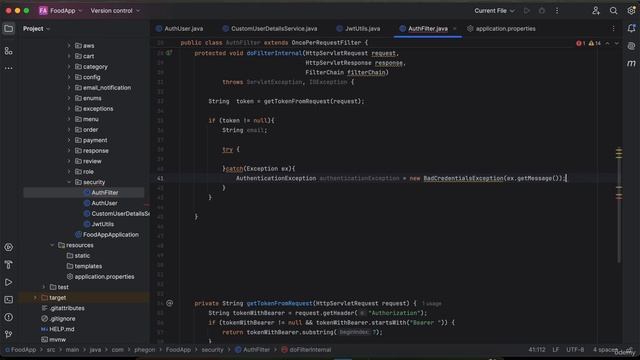Click gutter annotation icon beside getTokenFromRequest
Screen dimensions: 640x360
(169, 303)
